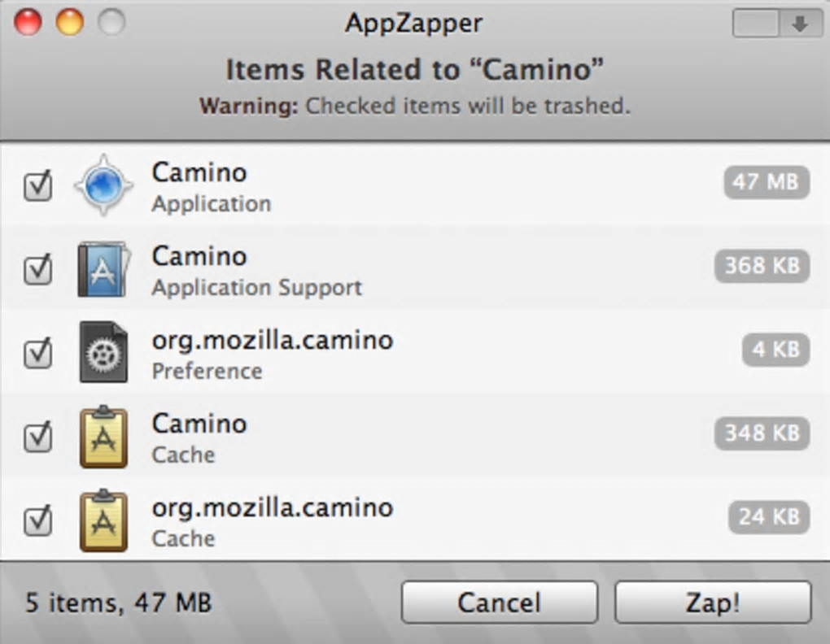The width and height of the screenshot is (830, 644).
Task: Uncheck the Application Support checkbox
Action: 37,269
